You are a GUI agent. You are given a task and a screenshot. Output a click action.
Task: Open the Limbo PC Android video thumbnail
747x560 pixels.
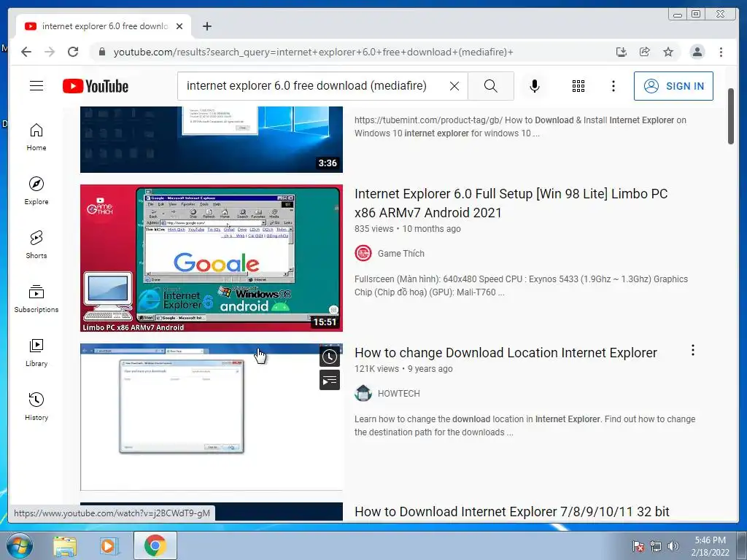[x=212, y=258]
